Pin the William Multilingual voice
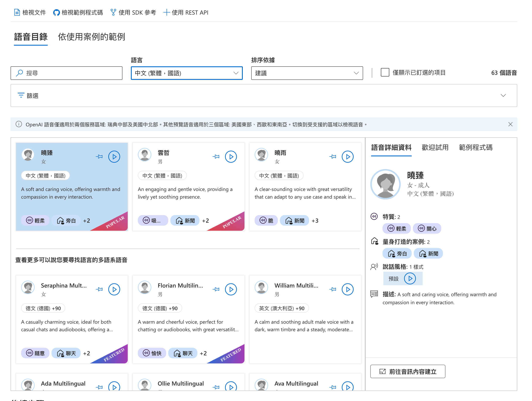Image resolution: width=532 pixels, height=401 pixels. pyautogui.click(x=333, y=289)
